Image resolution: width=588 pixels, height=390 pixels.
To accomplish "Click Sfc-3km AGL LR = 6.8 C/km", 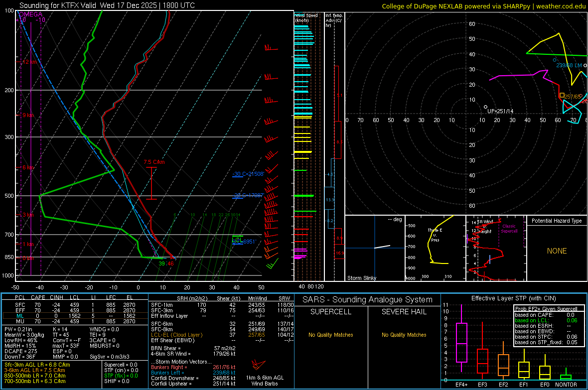I will tap(37, 365).
